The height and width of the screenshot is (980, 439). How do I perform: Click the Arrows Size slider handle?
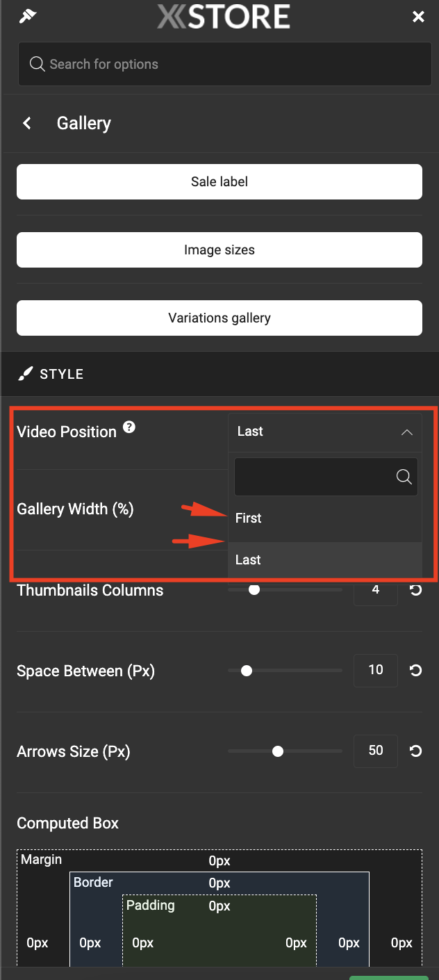(278, 751)
